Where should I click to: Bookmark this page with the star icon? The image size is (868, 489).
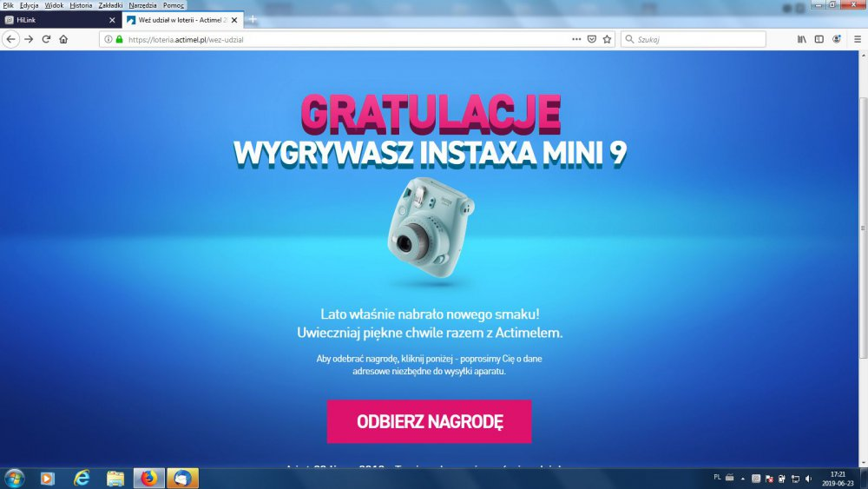607,39
